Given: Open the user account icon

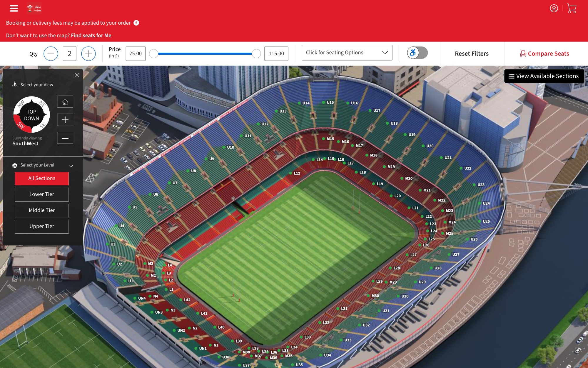Looking at the screenshot, I should click(554, 8).
